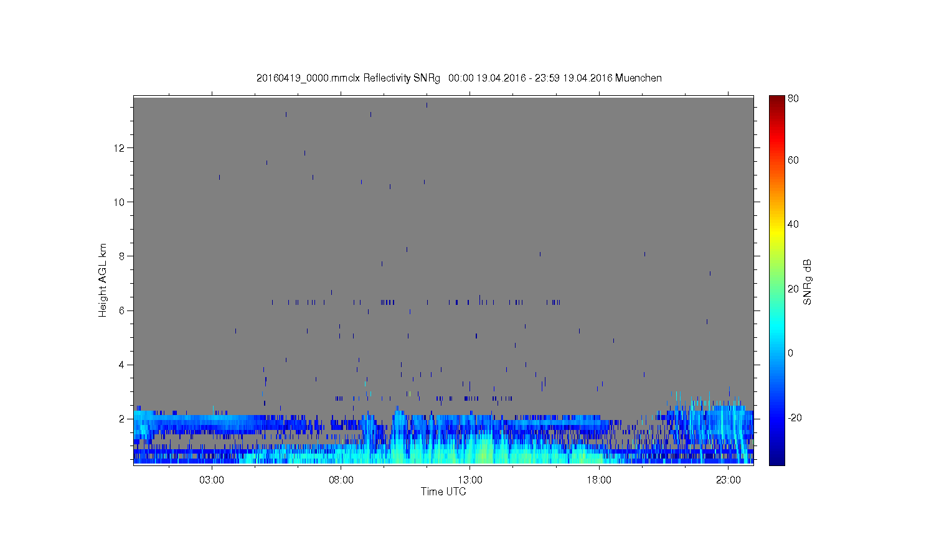This screenshot has height=560, width=934.
Task: Click the height tick label 10
Action: click(x=120, y=202)
